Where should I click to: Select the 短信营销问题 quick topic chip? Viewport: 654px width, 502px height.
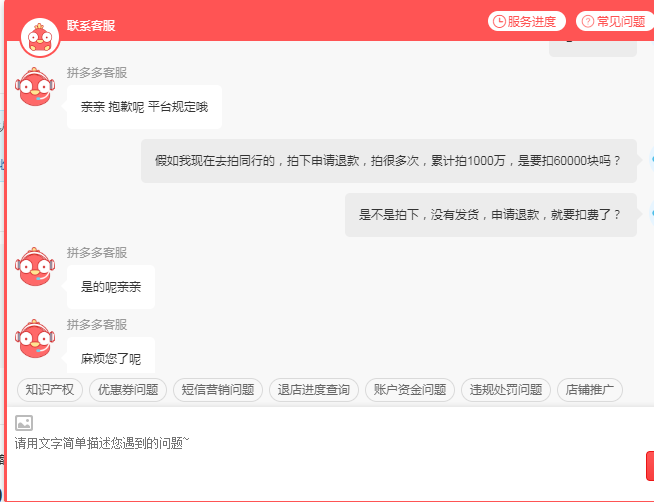[218, 390]
